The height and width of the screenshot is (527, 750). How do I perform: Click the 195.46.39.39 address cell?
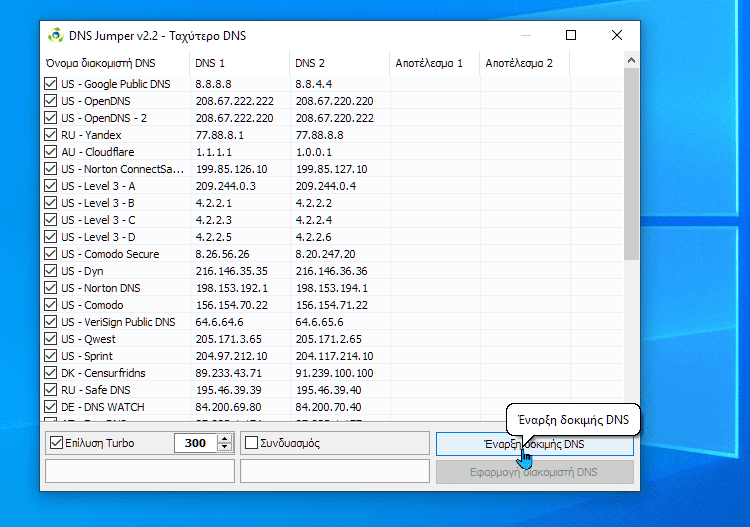(229, 390)
